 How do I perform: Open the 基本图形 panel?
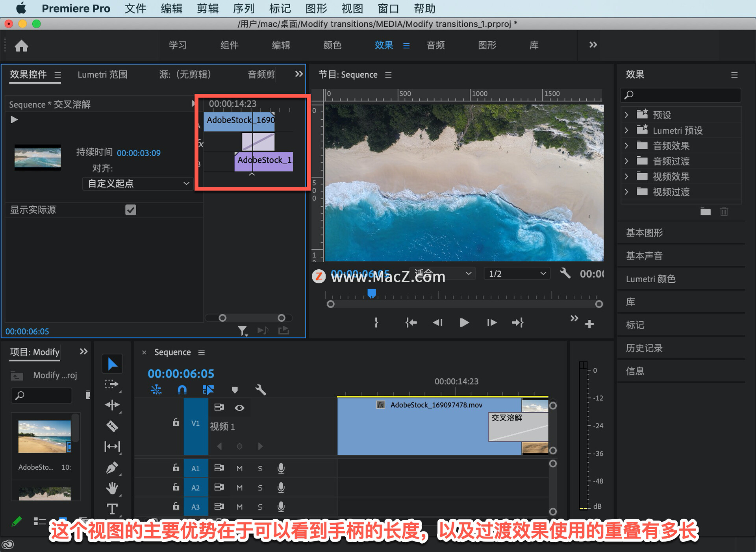[644, 233]
